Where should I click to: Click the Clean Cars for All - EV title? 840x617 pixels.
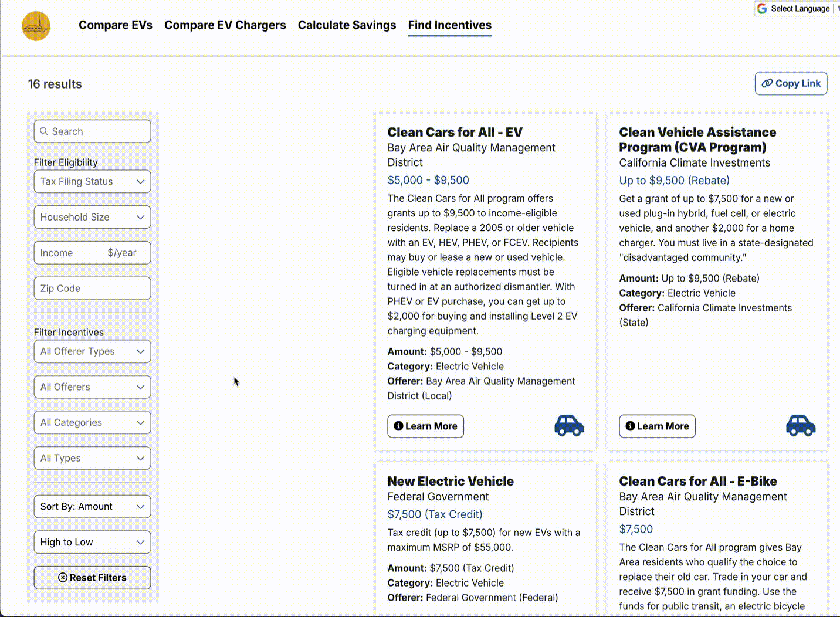455,133
